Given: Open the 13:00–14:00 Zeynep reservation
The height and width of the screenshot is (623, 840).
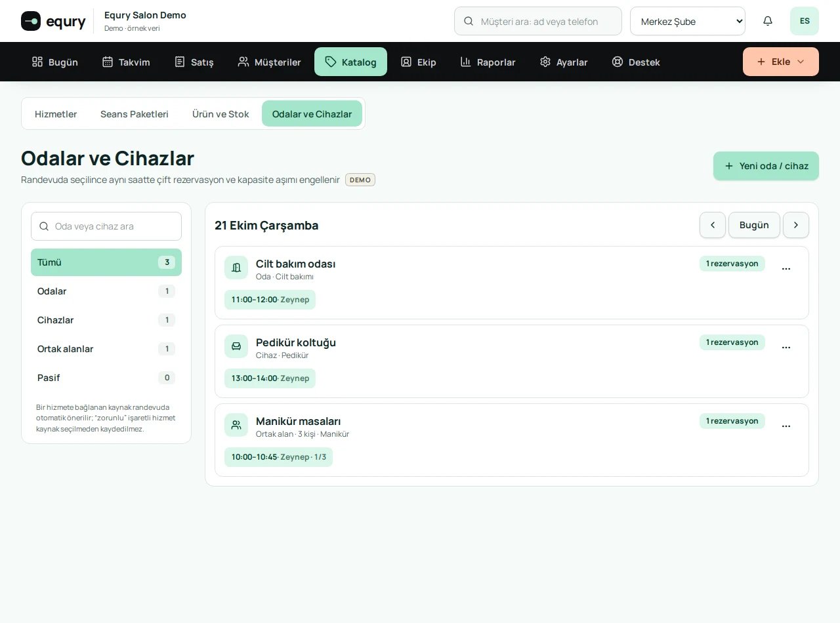Looking at the screenshot, I should pos(270,378).
